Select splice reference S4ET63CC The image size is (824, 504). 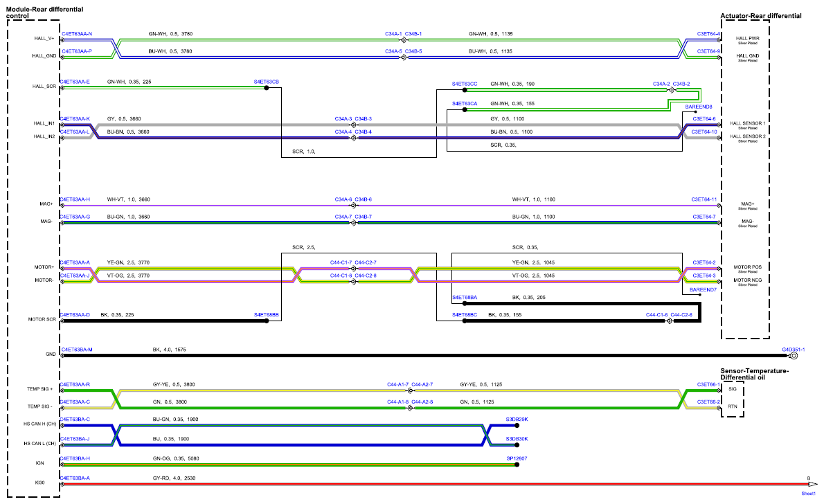[465, 84]
